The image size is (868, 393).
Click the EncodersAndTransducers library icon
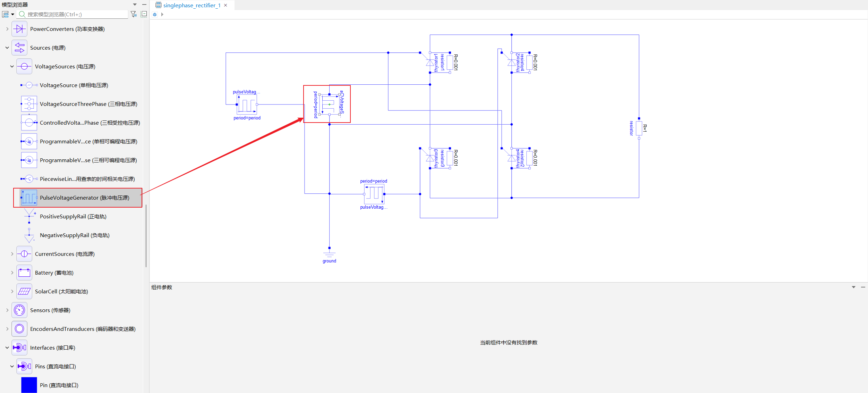tap(19, 329)
